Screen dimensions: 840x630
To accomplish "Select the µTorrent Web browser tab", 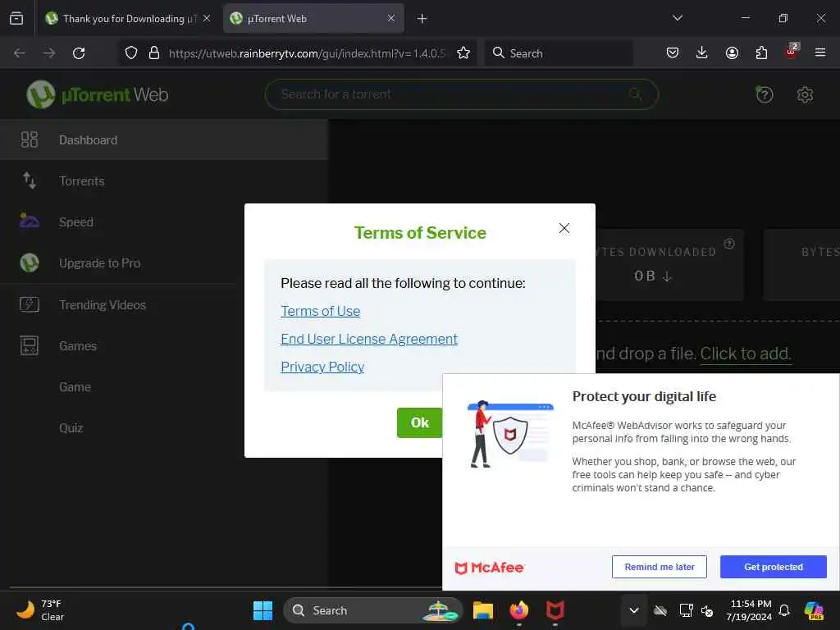I will pyautogui.click(x=313, y=19).
